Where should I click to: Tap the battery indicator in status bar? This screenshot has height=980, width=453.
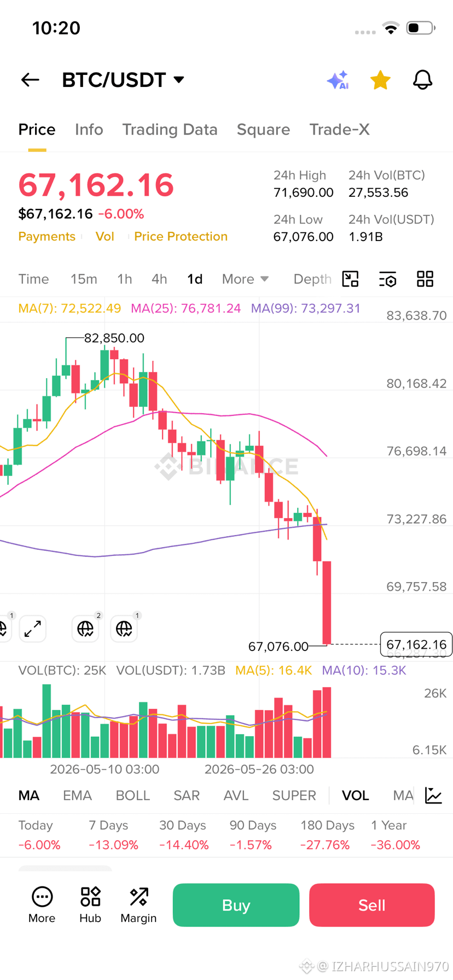click(421, 28)
